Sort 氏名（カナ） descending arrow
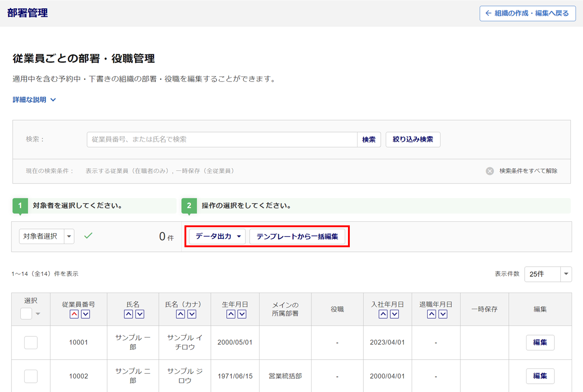The image size is (583, 392). pyautogui.click(x=192, y=314)
